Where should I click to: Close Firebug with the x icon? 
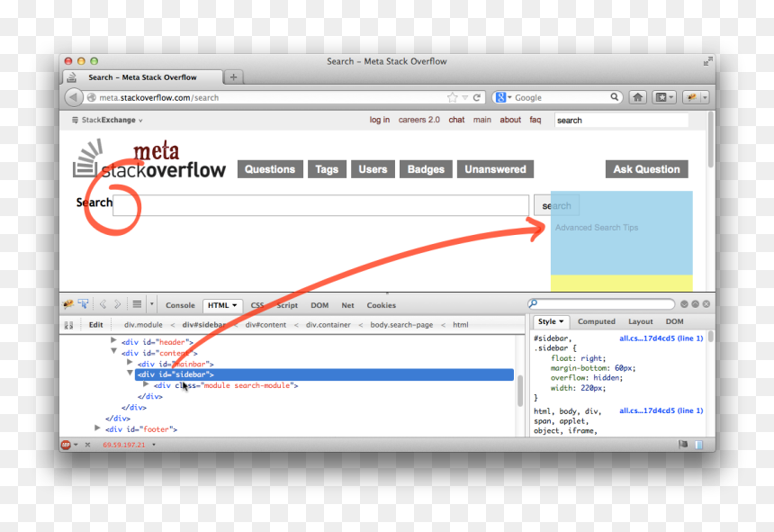tap(706, 304)
